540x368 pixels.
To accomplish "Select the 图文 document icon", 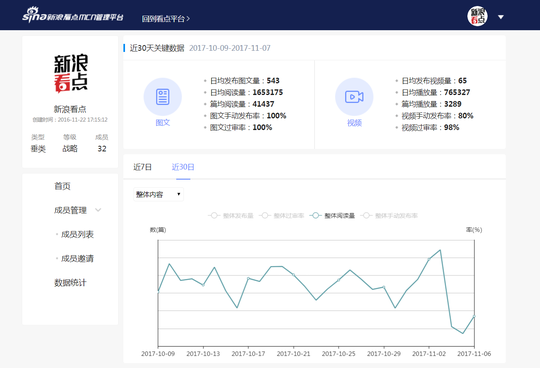I will tap(163, 97).
